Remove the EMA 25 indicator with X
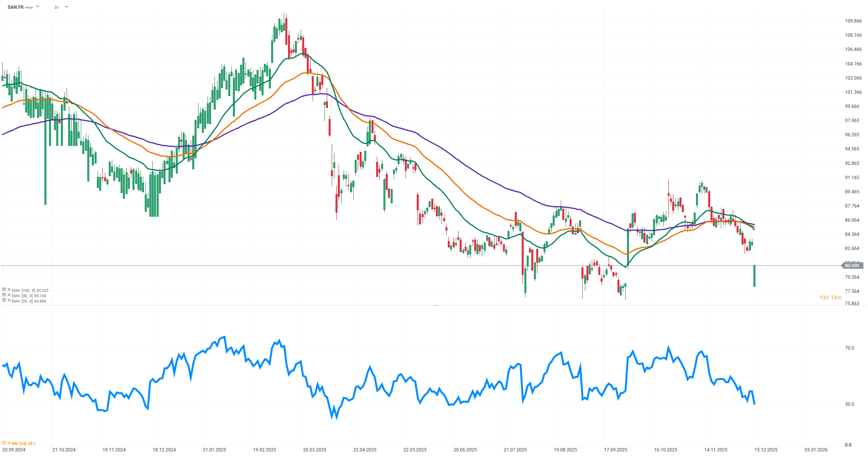Viewport: 868px width, 456px height. (9, 301)
